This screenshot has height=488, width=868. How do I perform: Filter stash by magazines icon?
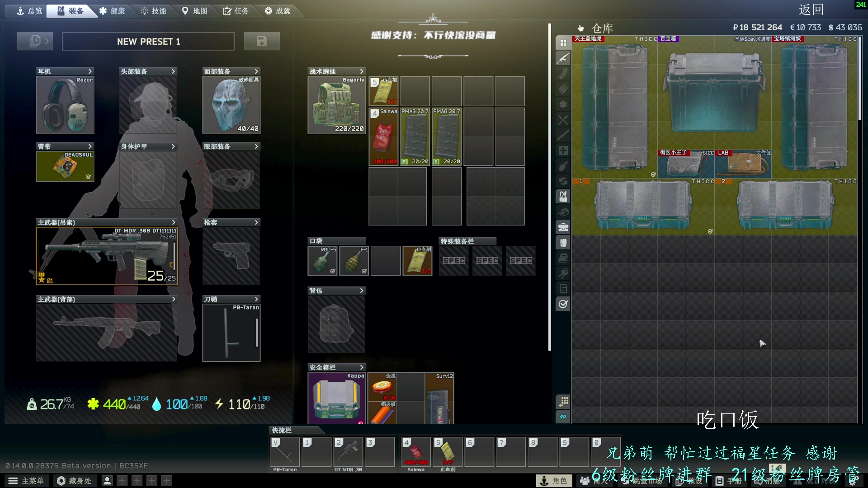[563, 74]
